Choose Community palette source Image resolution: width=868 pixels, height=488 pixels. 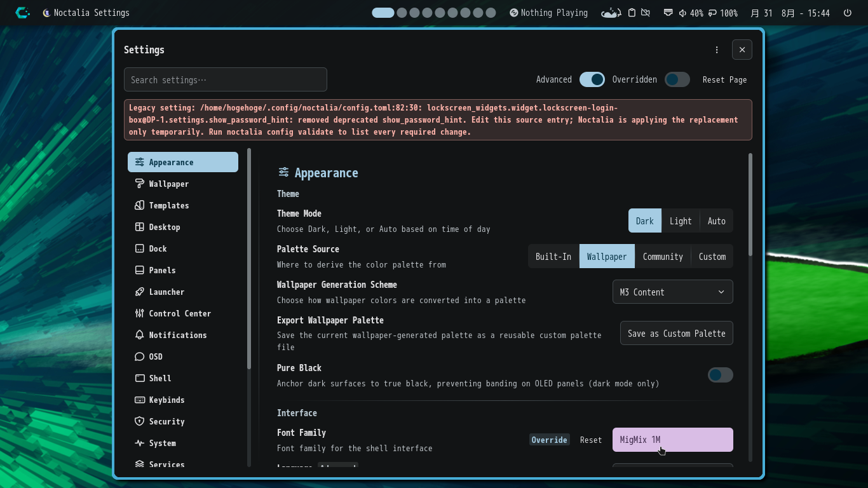(x=663, y=257)
